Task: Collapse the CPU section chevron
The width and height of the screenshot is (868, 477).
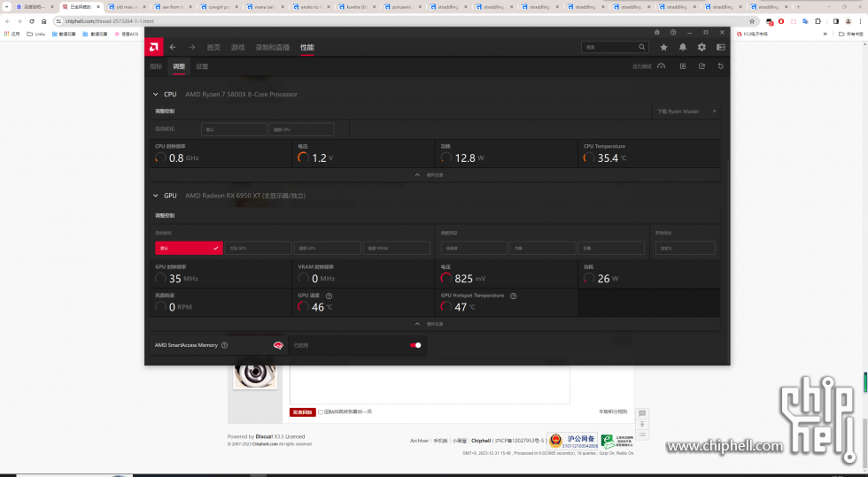Action: click(x=156, y=94)
